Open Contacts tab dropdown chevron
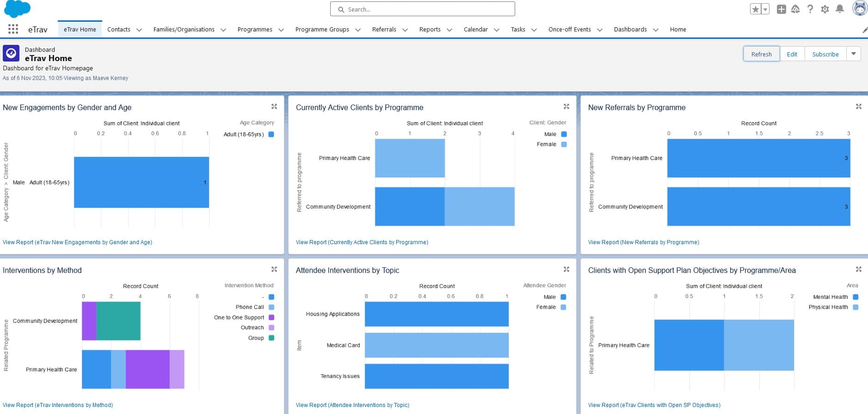Screen dimensions: 868x414 (x=139, y=30)
